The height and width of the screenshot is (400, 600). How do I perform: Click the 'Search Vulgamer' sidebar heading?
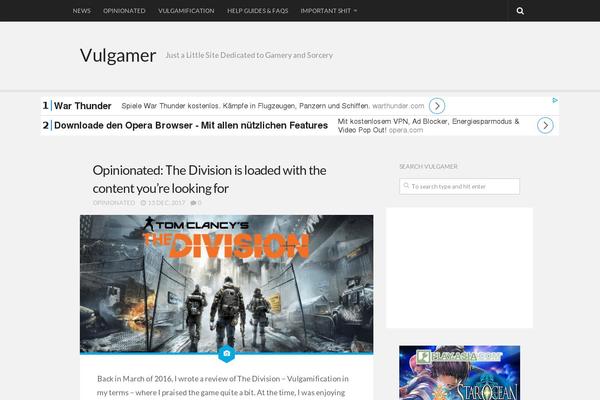(429, 167)
